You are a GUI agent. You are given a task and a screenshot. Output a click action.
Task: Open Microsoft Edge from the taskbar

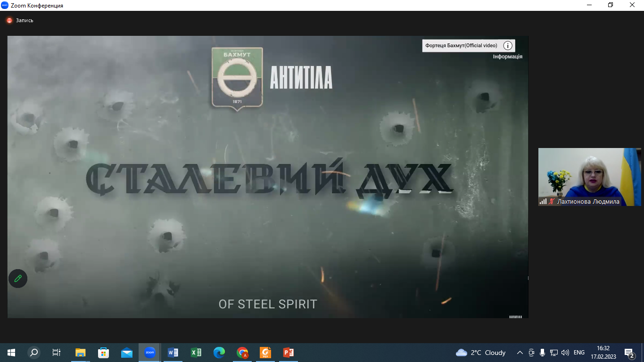219,353
